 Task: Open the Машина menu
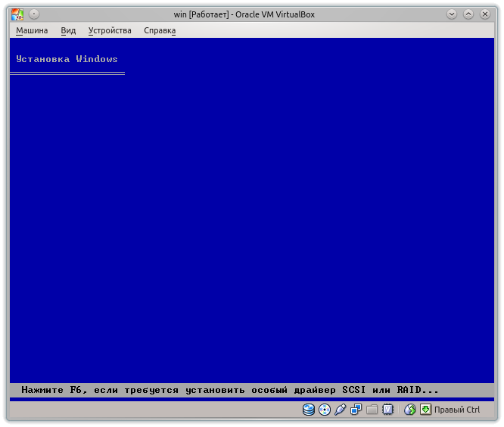[x=32, y=30]
